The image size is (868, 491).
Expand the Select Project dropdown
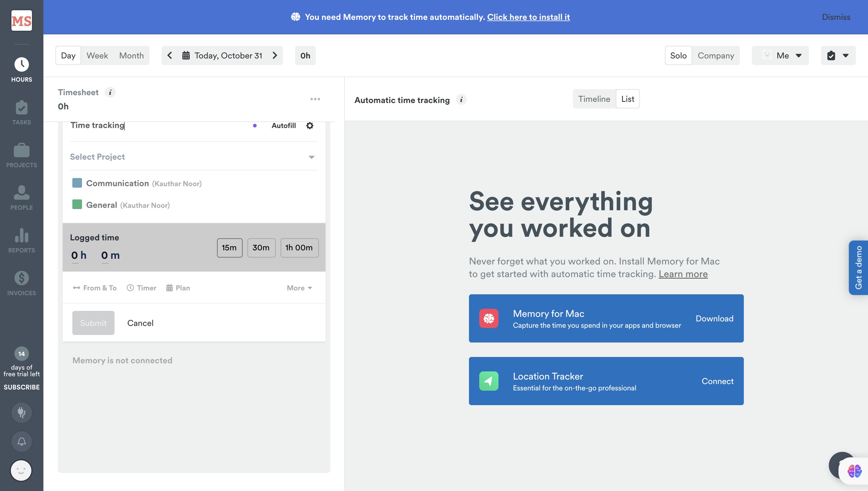coord(193,157)
